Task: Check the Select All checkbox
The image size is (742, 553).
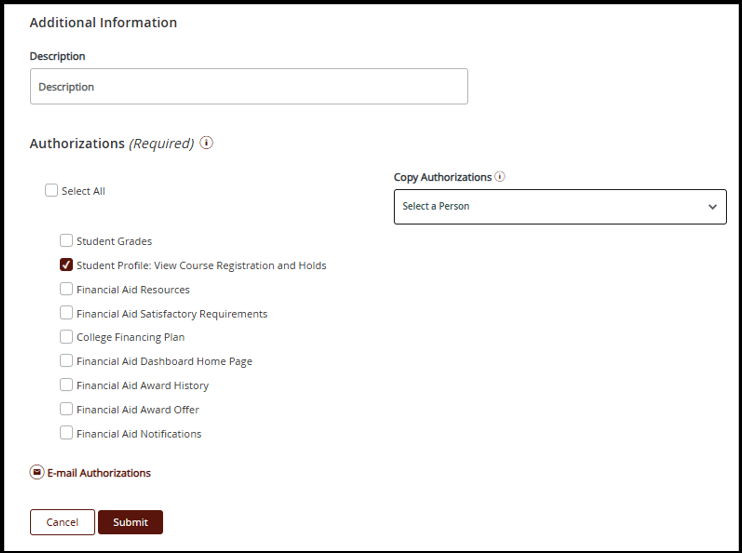Action: coord(51,191)
